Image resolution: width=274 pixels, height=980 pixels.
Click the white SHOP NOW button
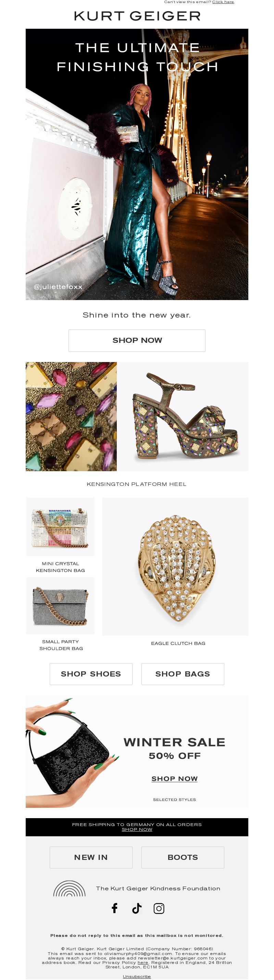(137, 340)
